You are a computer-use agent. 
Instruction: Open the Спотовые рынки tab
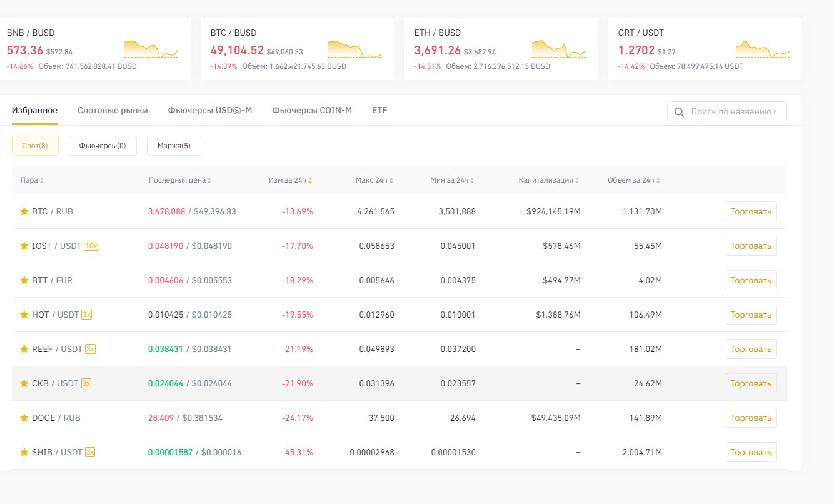pyautogui.click(x=113, y=110)
